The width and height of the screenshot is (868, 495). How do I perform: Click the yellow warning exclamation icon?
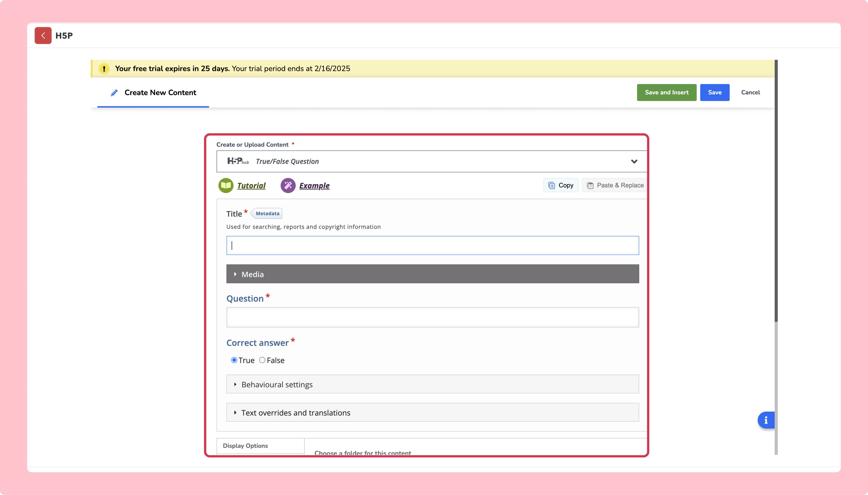pyautogui.click(x=104, y=69)
